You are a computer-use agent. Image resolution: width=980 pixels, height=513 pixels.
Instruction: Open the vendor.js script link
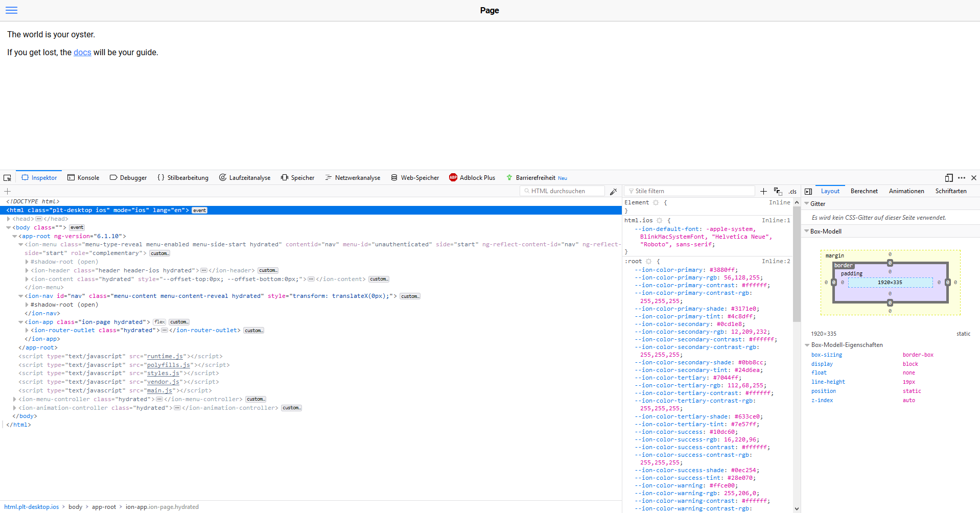164,382
